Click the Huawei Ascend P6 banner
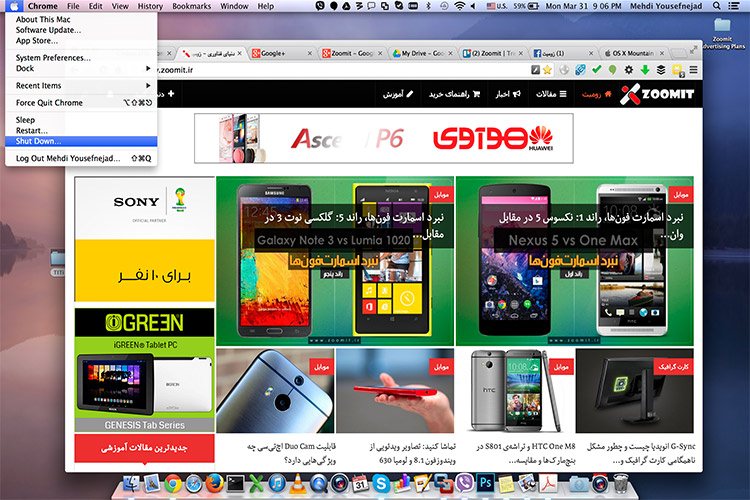Image resolution: width=750 pixels, height=500 pixels. [x=384, y=138]
